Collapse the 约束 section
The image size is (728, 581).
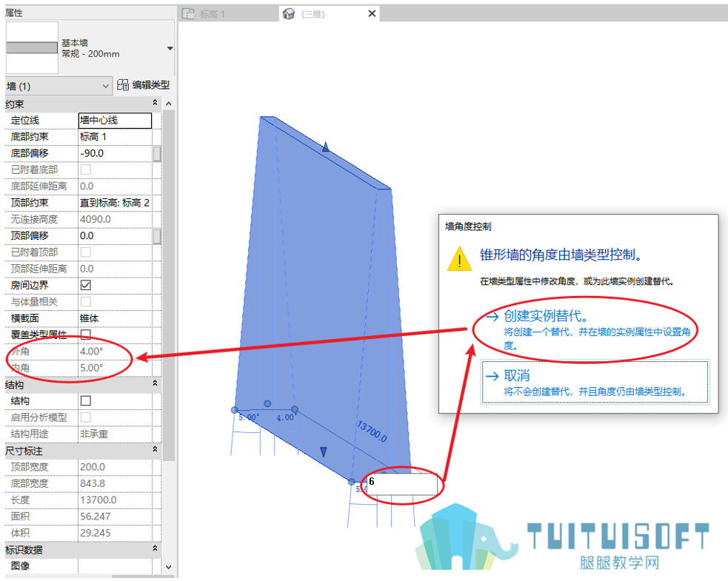pos(155,103)
